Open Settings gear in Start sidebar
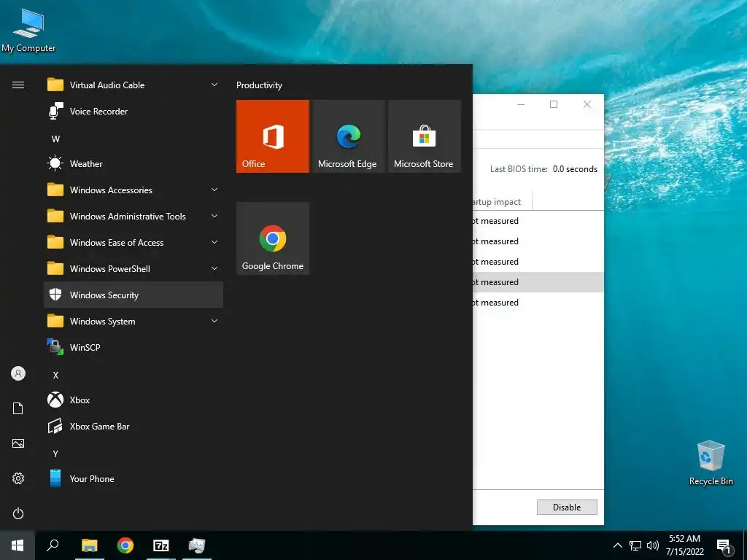The image size is (747, 560). (18, 478)
